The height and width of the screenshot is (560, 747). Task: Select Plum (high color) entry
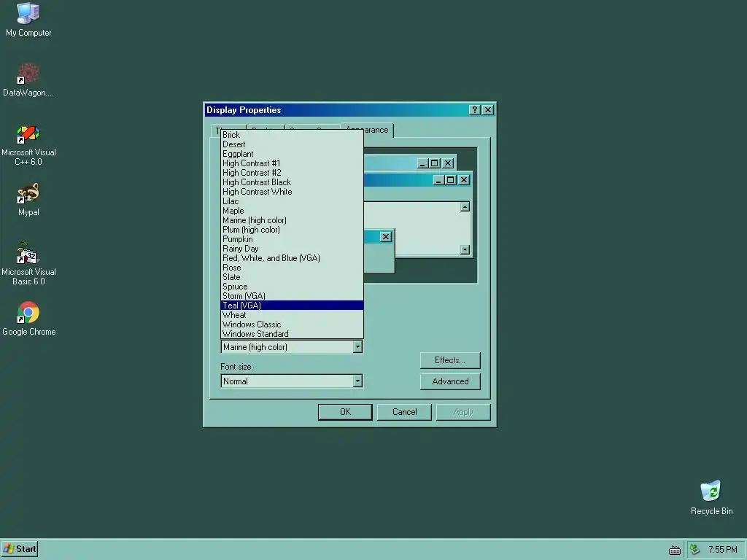click(x=292, y=230)
